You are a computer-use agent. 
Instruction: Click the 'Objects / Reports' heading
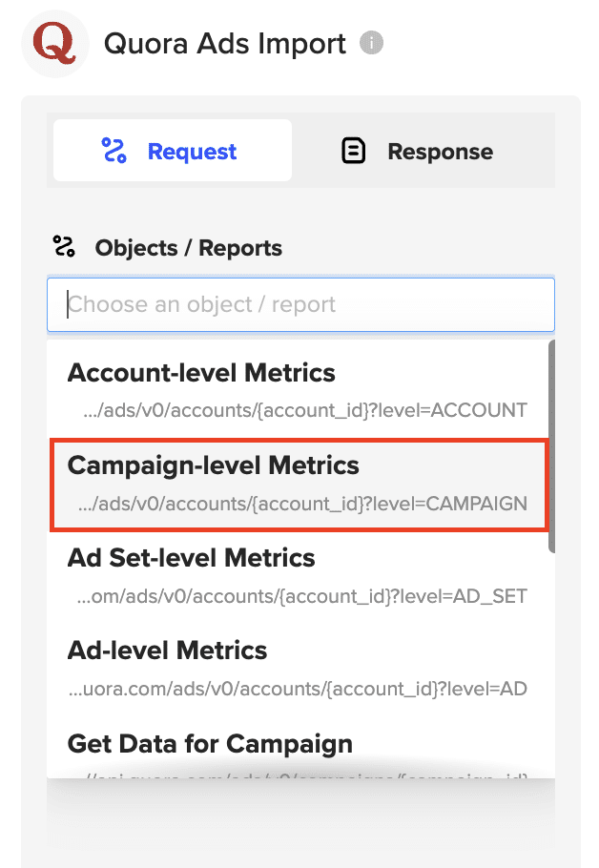pyautogui.click(x=188, y=248)
